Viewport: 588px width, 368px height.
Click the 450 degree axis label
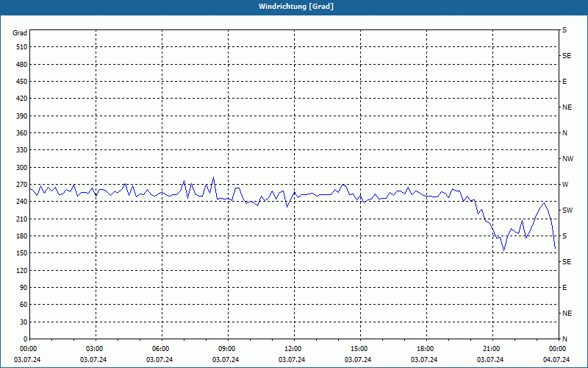21,82
